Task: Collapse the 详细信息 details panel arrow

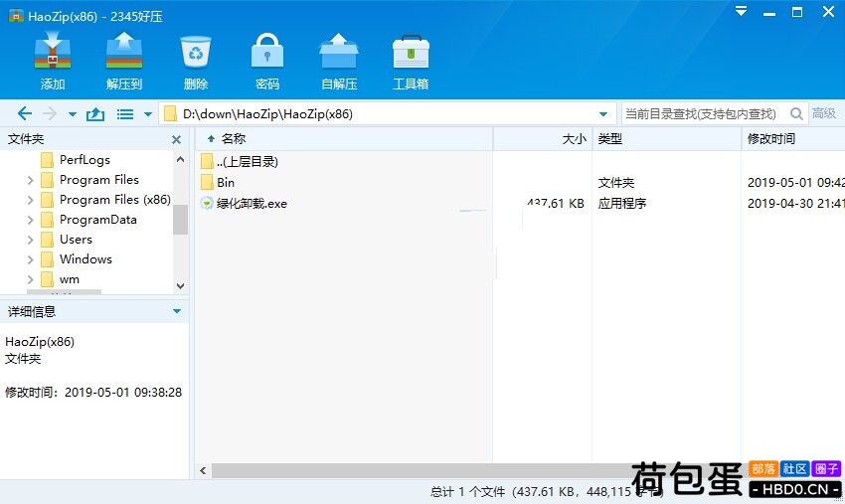Action: coord(177,311)
